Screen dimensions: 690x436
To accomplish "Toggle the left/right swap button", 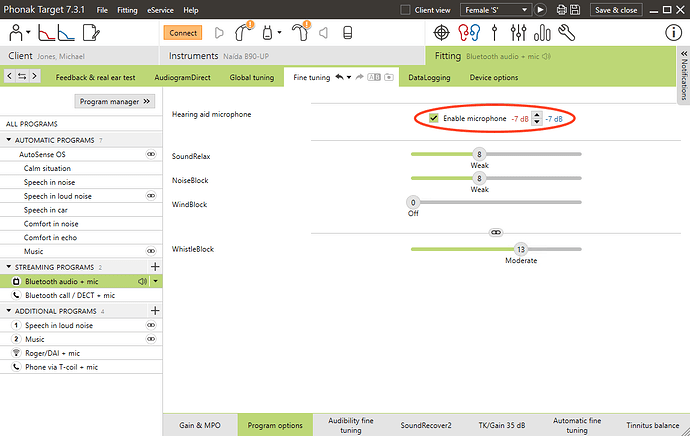I will tap(22, 77).
